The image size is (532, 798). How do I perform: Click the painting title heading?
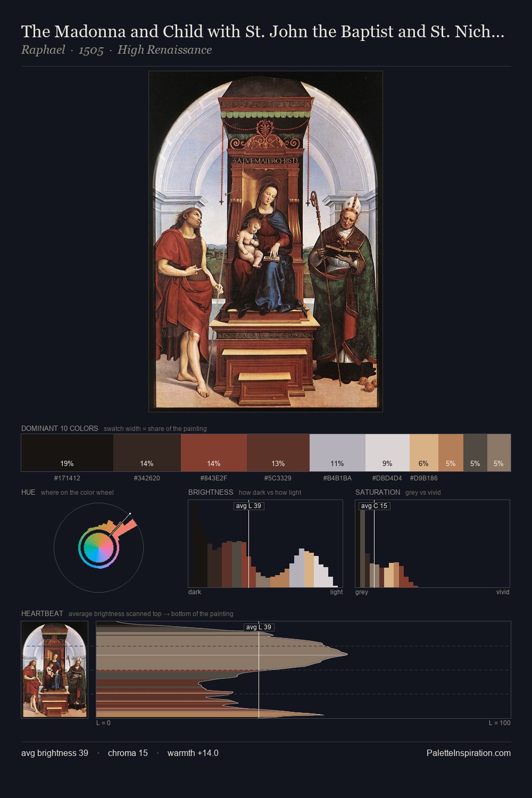(x=263, y=31)
